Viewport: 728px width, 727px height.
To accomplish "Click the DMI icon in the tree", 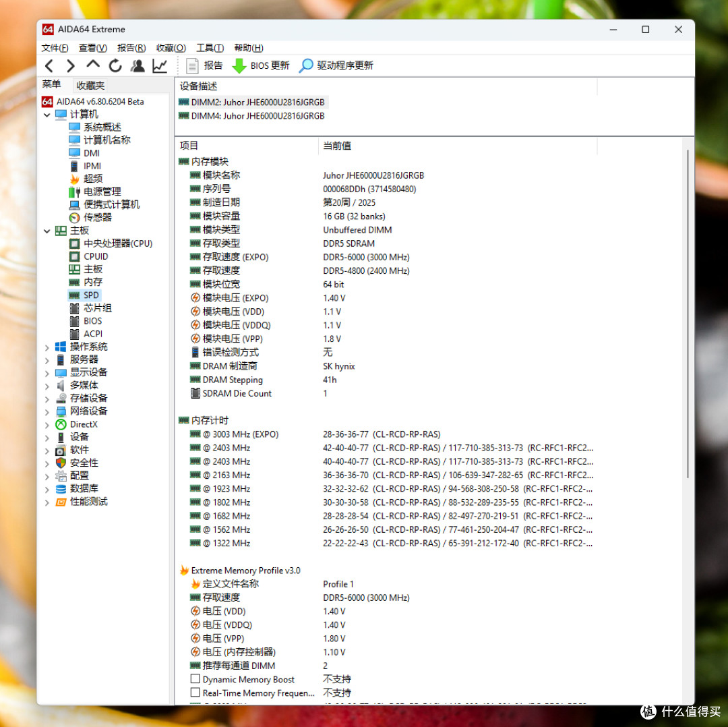I will 74,153.
